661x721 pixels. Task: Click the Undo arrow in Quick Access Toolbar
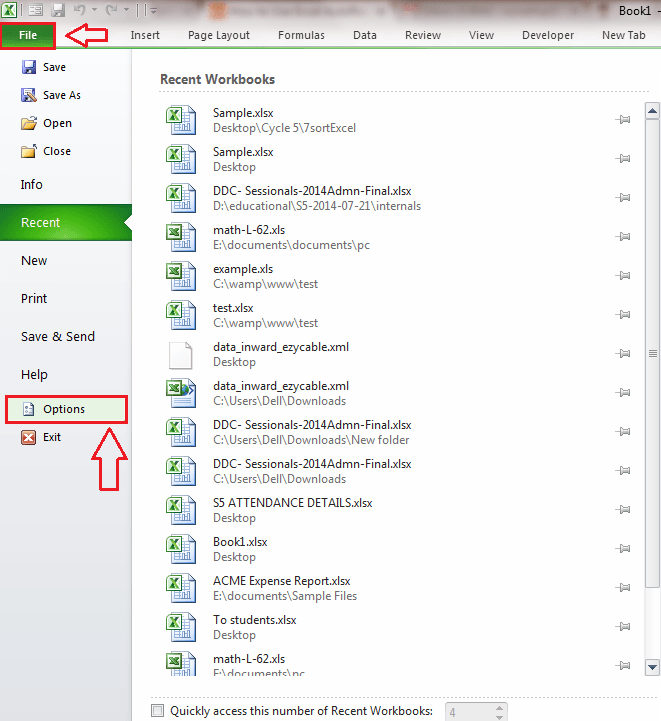click(x=80, y=10)
